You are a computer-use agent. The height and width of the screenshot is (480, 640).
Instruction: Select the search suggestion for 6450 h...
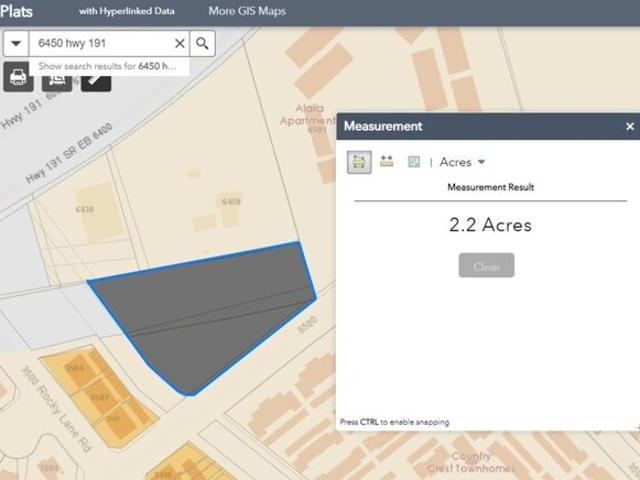107,66
